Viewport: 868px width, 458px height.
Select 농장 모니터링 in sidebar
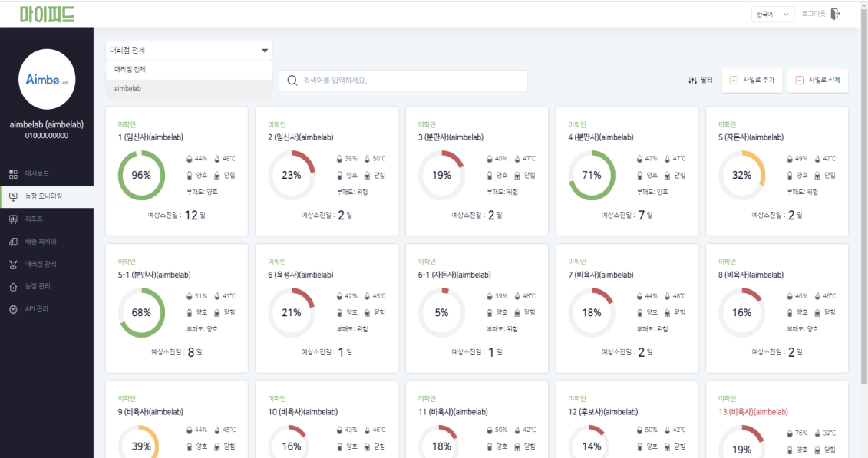47,196
